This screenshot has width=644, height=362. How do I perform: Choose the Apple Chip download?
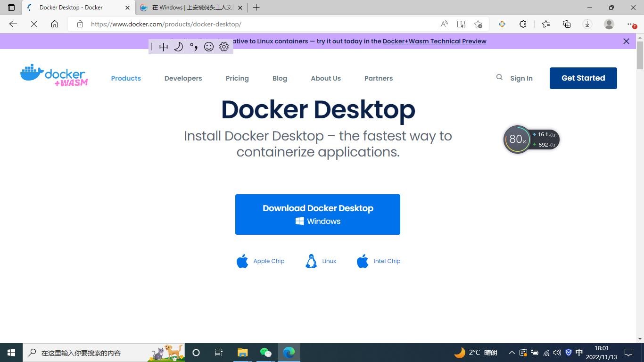(260, 261)
